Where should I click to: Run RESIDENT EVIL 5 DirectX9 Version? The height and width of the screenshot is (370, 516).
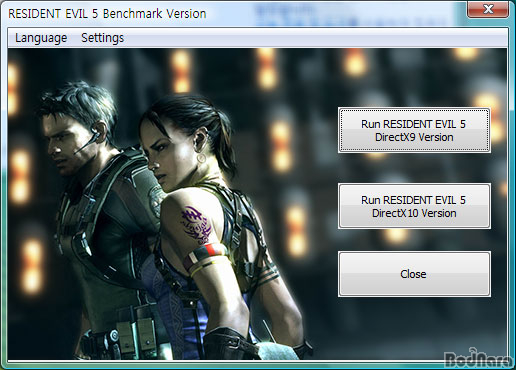tap(414, 130)
